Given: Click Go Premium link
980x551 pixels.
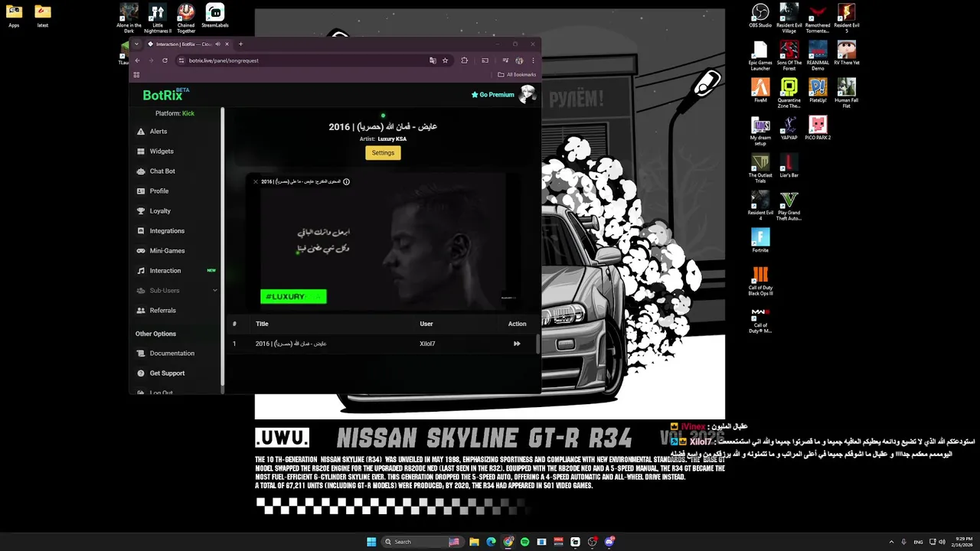Looking at the screenshot, I should point(492,95).
